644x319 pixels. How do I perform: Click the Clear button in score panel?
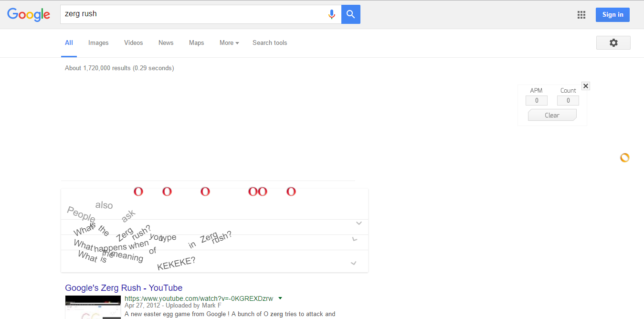tap(552, 115)
